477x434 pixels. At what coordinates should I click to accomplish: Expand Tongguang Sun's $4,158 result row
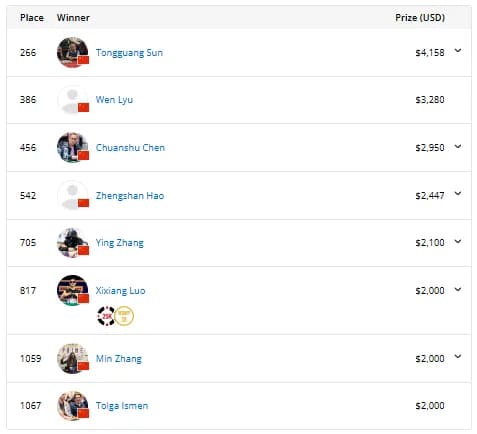click(458, 51)
